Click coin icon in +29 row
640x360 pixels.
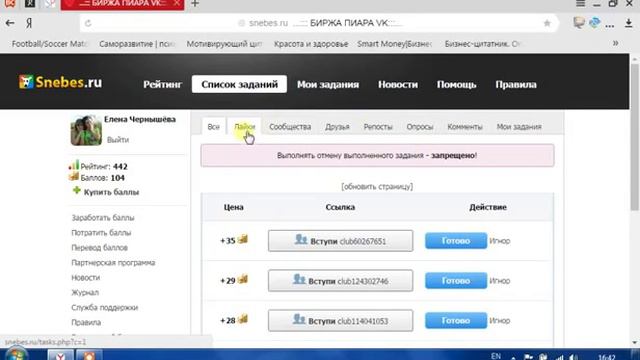[243, 279]
